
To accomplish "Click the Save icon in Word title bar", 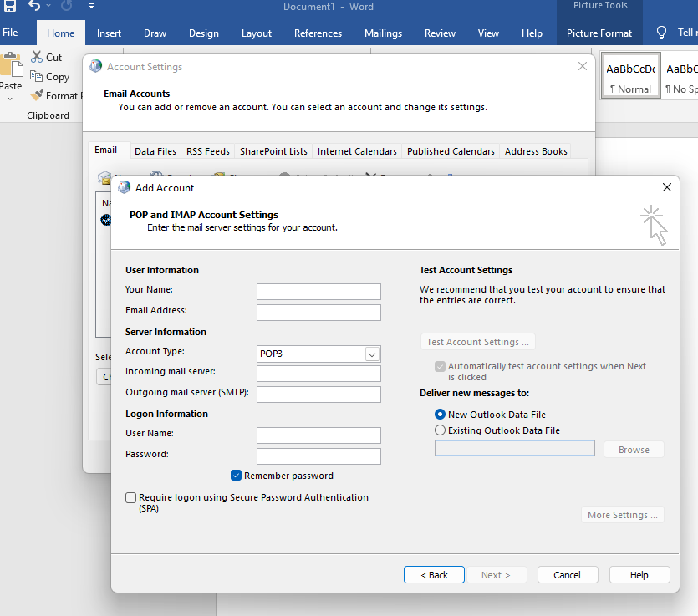I will point(10,5).
